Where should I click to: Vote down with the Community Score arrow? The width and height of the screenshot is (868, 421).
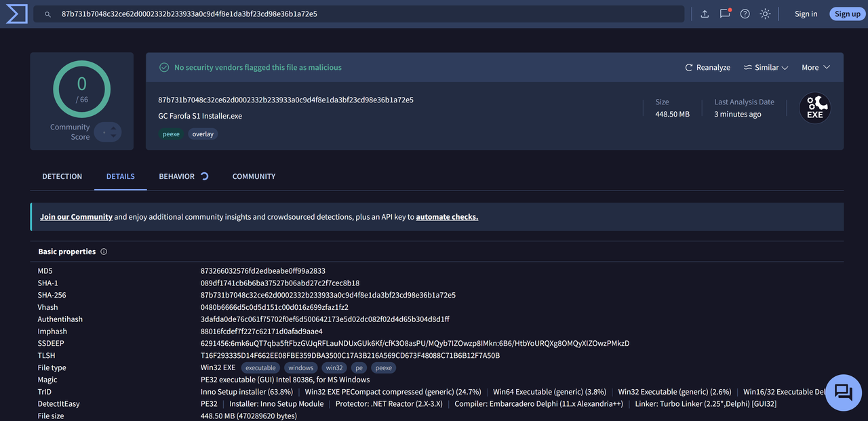114,136
